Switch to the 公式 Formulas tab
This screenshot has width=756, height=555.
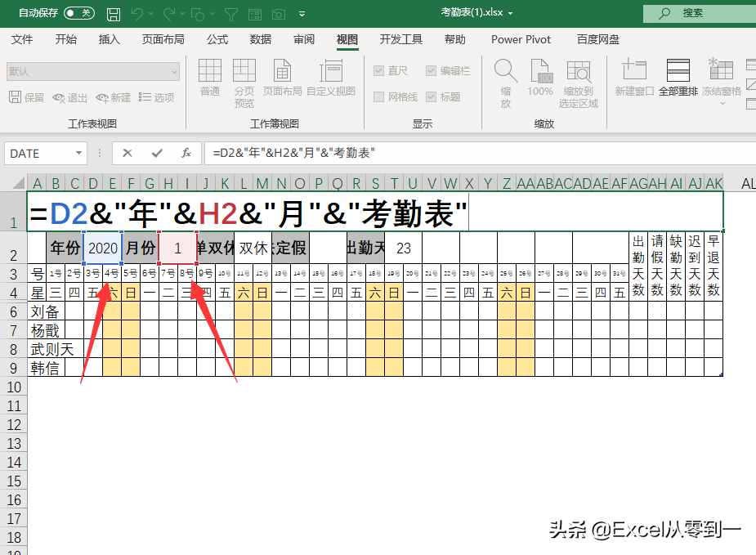(217, 39)
